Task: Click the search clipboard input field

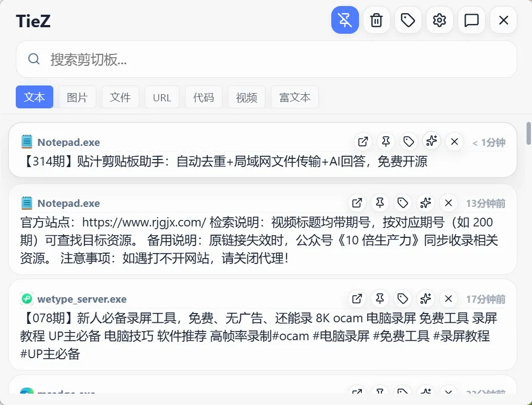Action: (x=267, y=59)
